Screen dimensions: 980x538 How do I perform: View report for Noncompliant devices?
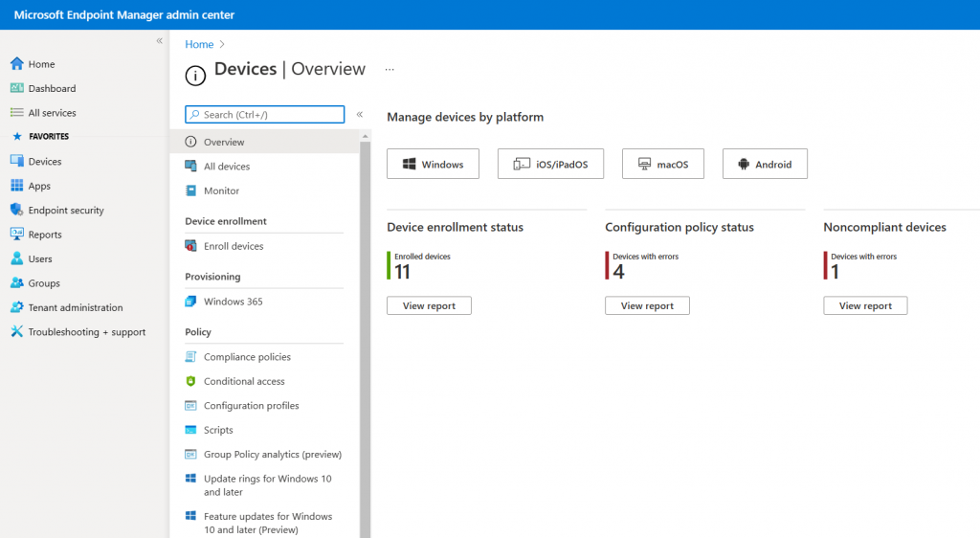(x=865, y=305)
